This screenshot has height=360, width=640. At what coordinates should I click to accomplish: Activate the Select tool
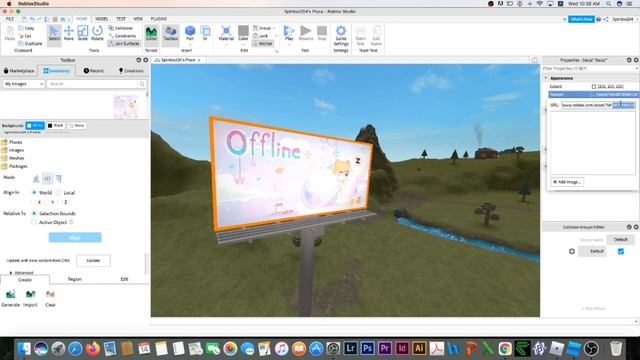pyautogui.click(x=54, y=33)
